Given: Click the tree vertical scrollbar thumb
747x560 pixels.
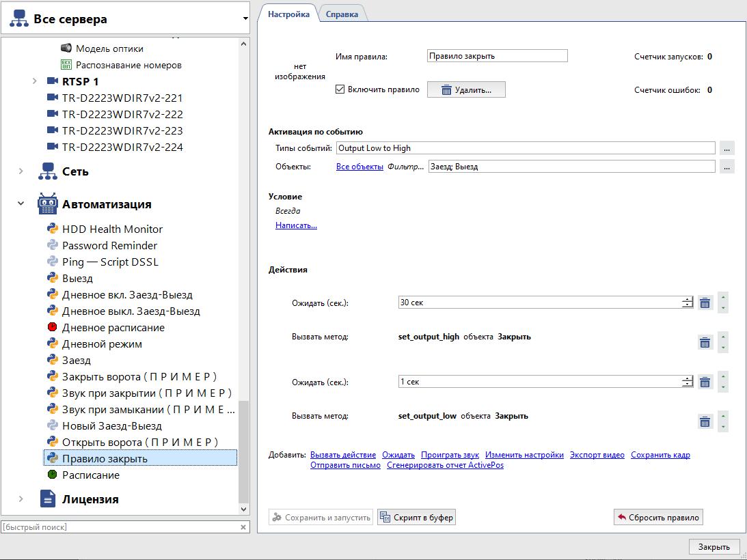Looking at the screenshot, I should 243,451.
